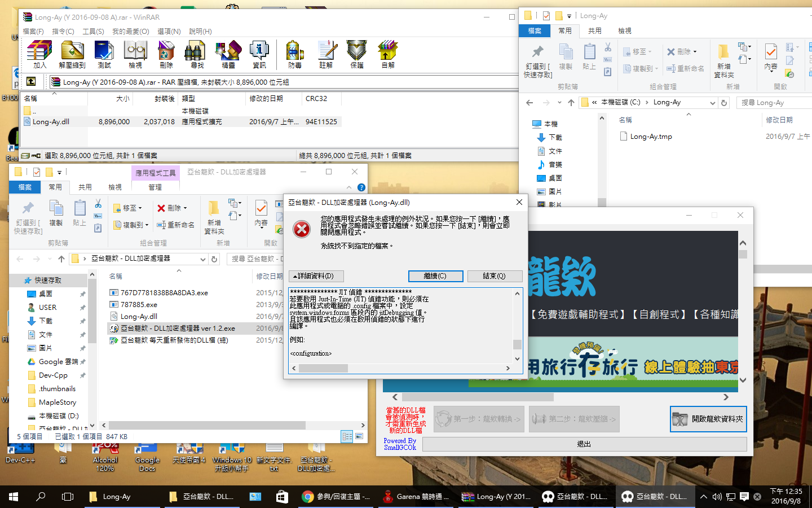Open WinRAR 工具(S) menu
812x508 pixels.
(93, 32)
